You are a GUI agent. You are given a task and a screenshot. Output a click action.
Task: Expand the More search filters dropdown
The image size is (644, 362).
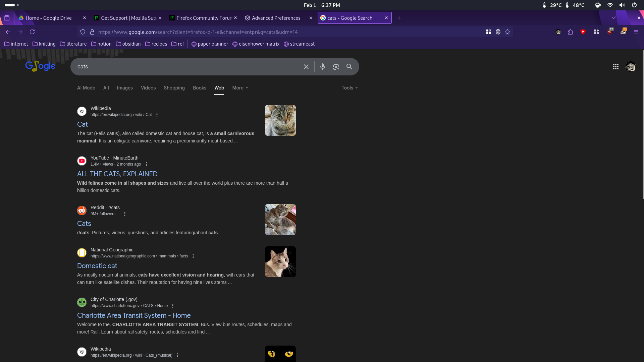pyautogui.click(x=240, y=88)
